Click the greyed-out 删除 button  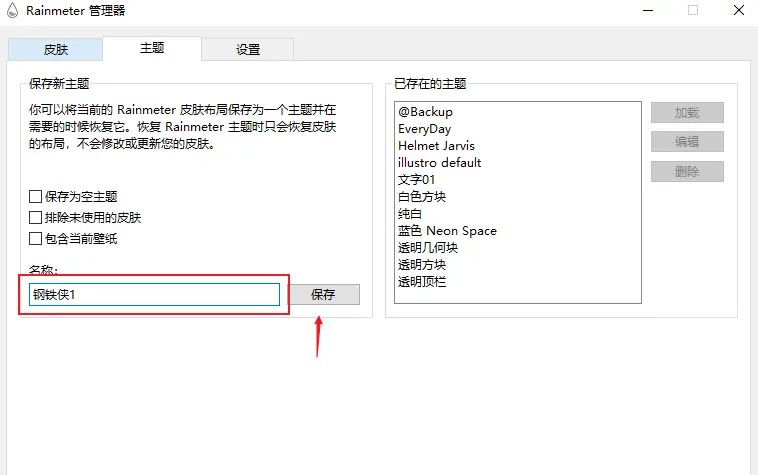tap(687, 172)
